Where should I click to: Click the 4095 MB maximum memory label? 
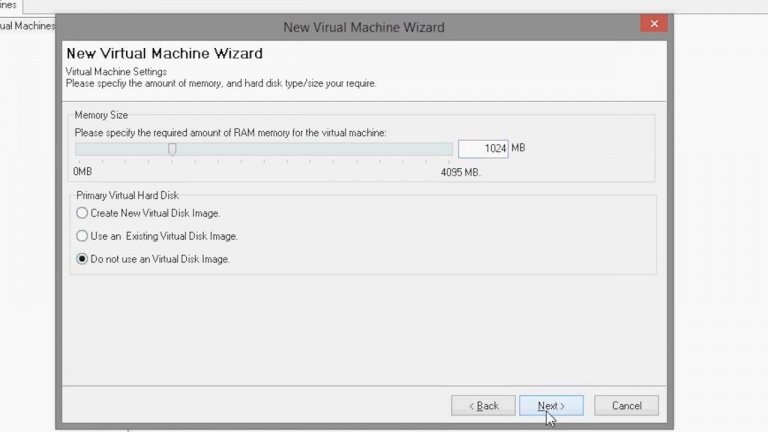point(460,172)
